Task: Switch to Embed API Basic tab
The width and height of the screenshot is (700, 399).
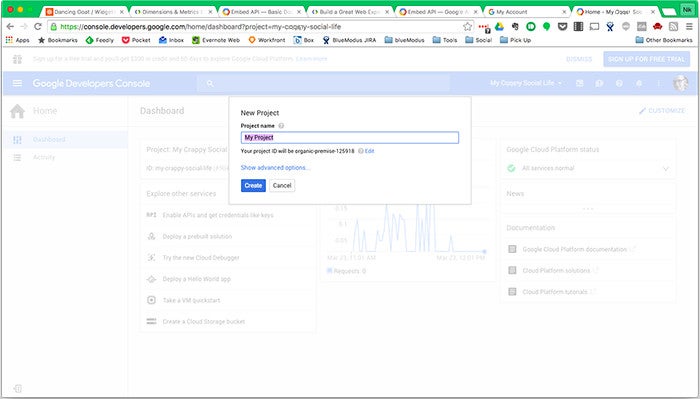Action: click(261, 12)
